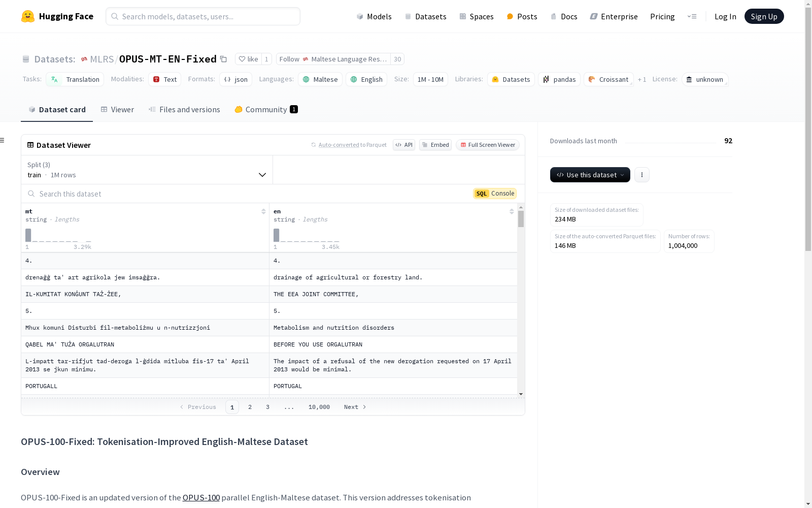This screenshot has height=508, width=812.
Task: Go to page 3 of dataset rows
Action: point(267,407)
